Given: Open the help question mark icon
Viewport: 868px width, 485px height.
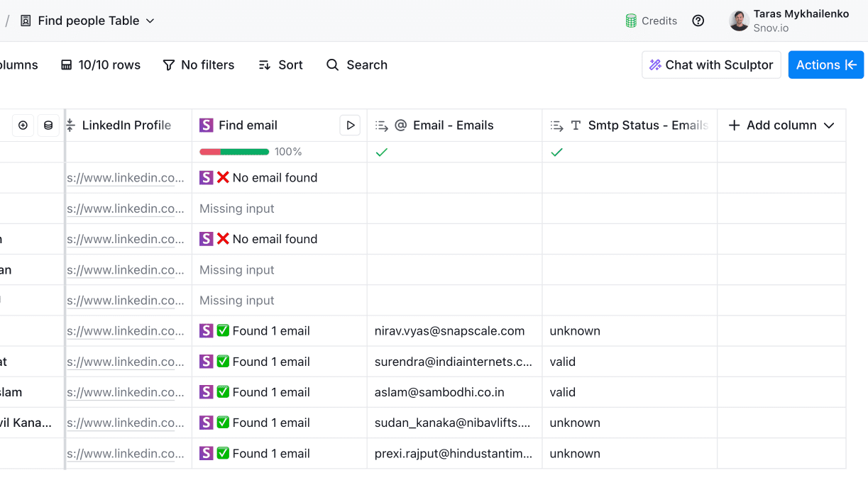Looking at the screenshot, I should pos(698,21).
